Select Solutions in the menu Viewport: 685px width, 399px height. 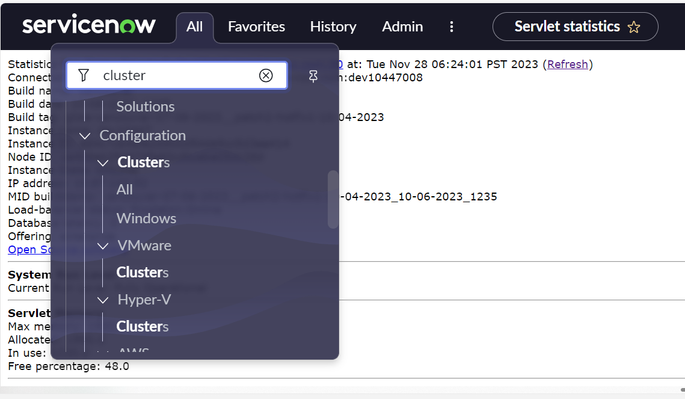pyautogui.click(x=145, y=106)
